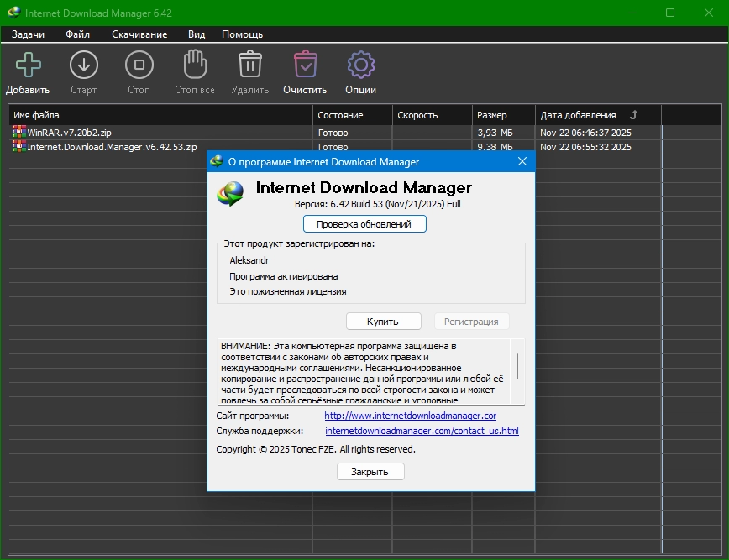729x560 pixels.
Task: Sort by Дата добавления column header
Action: [x=578, y=115]
